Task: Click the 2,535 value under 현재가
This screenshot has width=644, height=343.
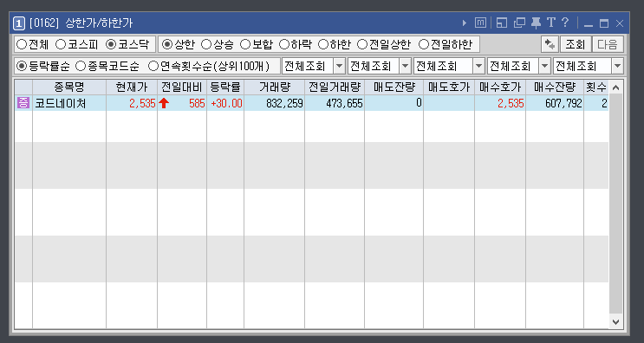Action: [142, 103]
